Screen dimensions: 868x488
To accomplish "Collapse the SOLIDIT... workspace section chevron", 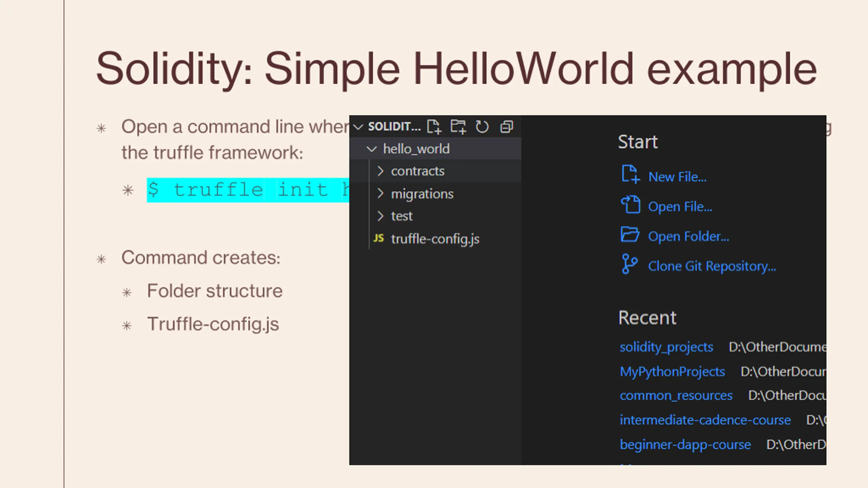I will [x=358, y=127].
